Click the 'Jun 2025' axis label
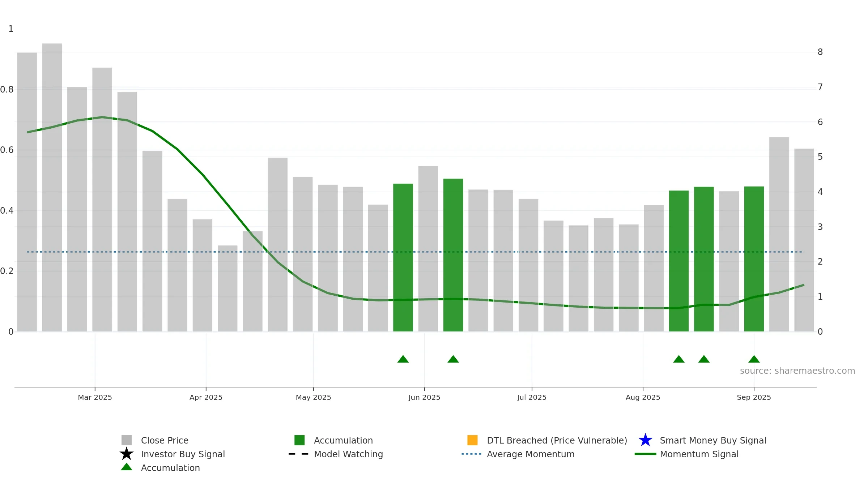The width and height of the screenshot is (868, 488). (x=425, y=397)
